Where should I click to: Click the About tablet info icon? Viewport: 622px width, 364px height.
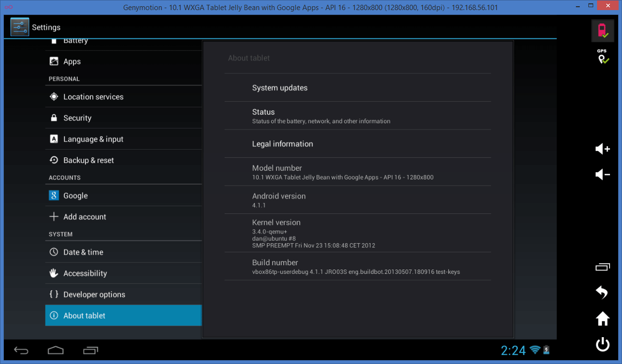coord(54,315)
